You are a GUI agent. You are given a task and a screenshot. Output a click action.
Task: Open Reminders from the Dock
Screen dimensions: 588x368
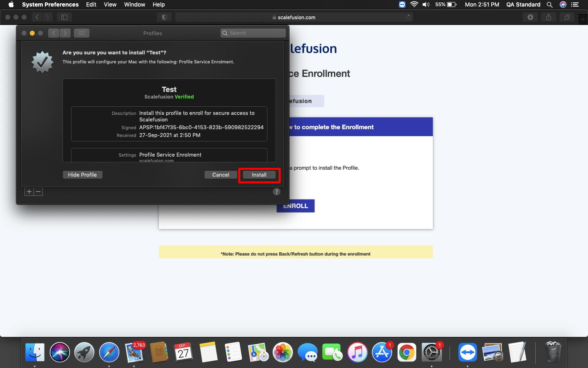(233, 352)
